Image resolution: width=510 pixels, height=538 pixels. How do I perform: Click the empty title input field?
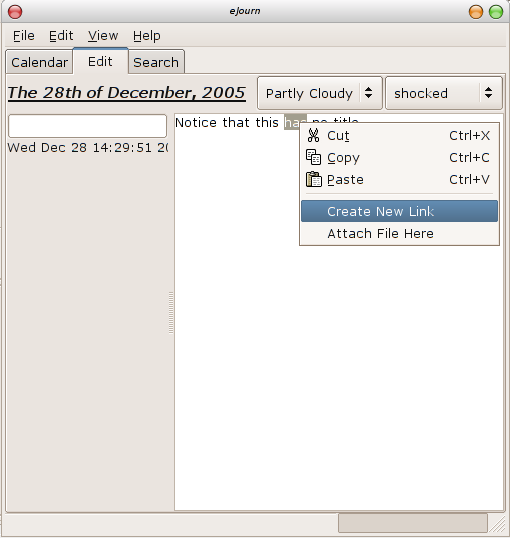[x=88, y=126]
